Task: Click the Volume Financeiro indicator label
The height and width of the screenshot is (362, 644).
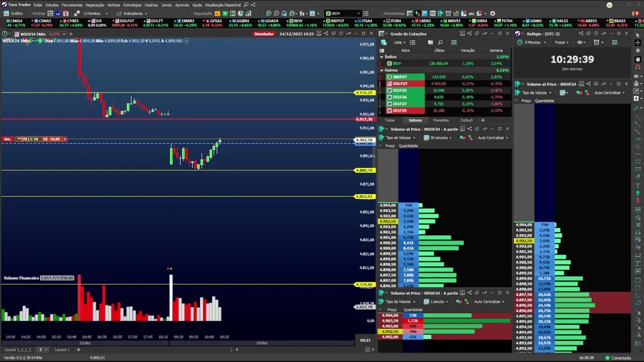Action: pyautogui.click(x=21, y=278)
